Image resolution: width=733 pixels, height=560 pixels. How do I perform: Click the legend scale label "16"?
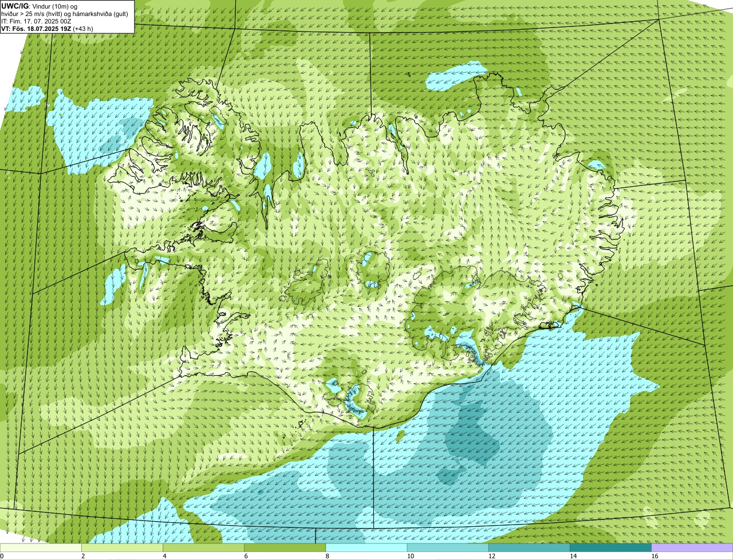pyautogui.click(x=654, y=556)
